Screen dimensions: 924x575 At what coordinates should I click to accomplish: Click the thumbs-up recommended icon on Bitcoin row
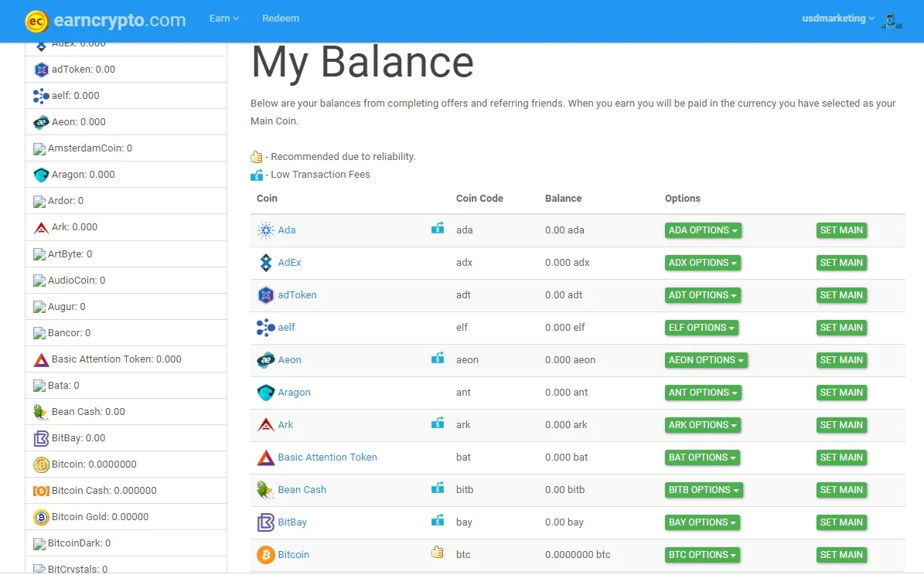pyautogui.click(x=437, y=552)
